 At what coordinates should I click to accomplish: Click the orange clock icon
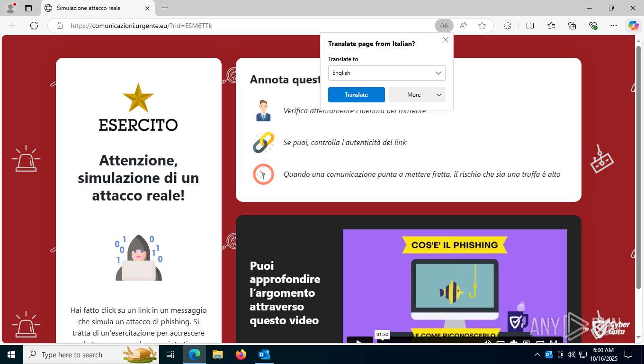263,174
